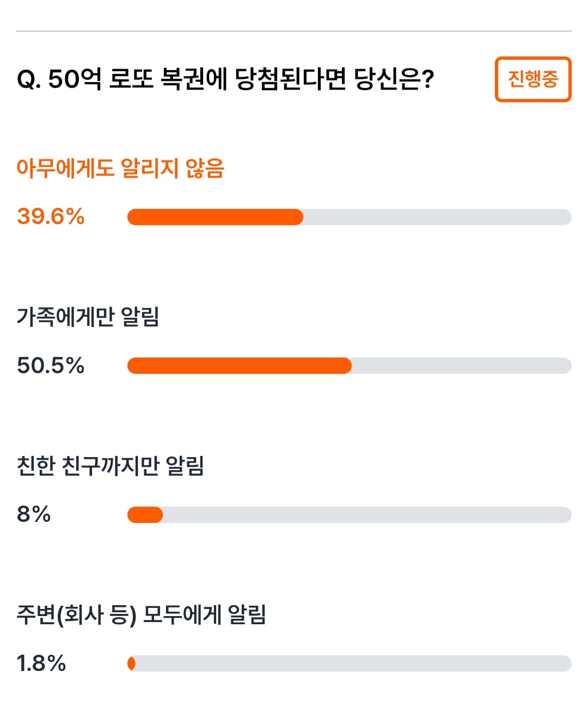Image resolution: width=588 pixels, height=726 pixels.
Task: Select the 주변(회사 등) 모두에게 알림 option
Action: 142,614
